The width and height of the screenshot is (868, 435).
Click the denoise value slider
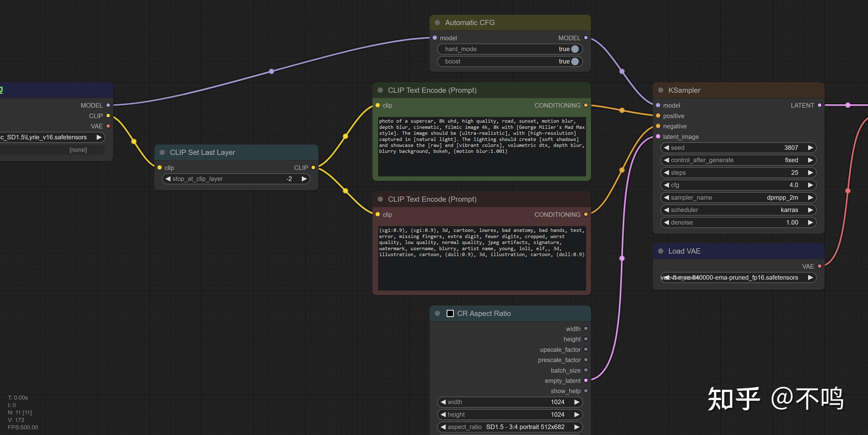click(x=738, y=222)
